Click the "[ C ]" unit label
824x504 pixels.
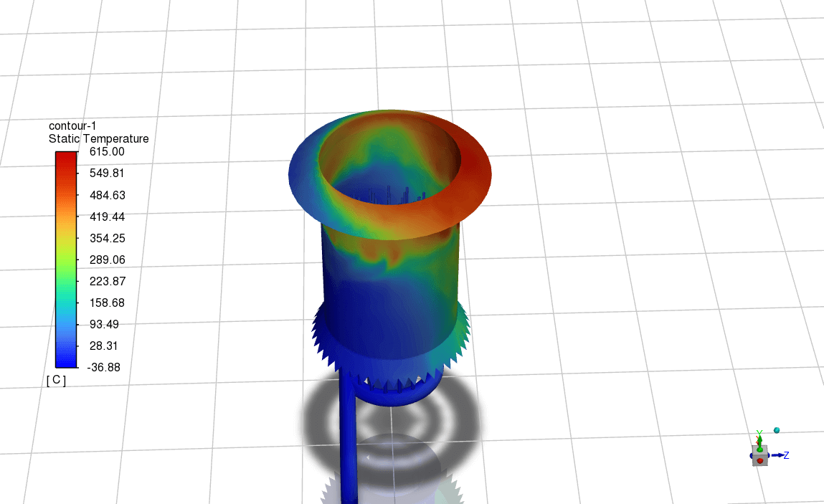(x=56, y=380)
